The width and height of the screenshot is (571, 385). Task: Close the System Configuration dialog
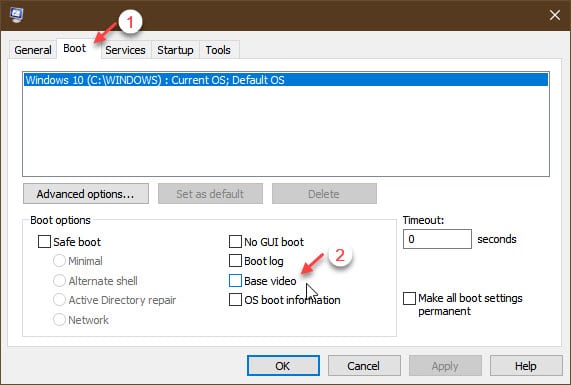pyautogui.click(x=555, y=15)
